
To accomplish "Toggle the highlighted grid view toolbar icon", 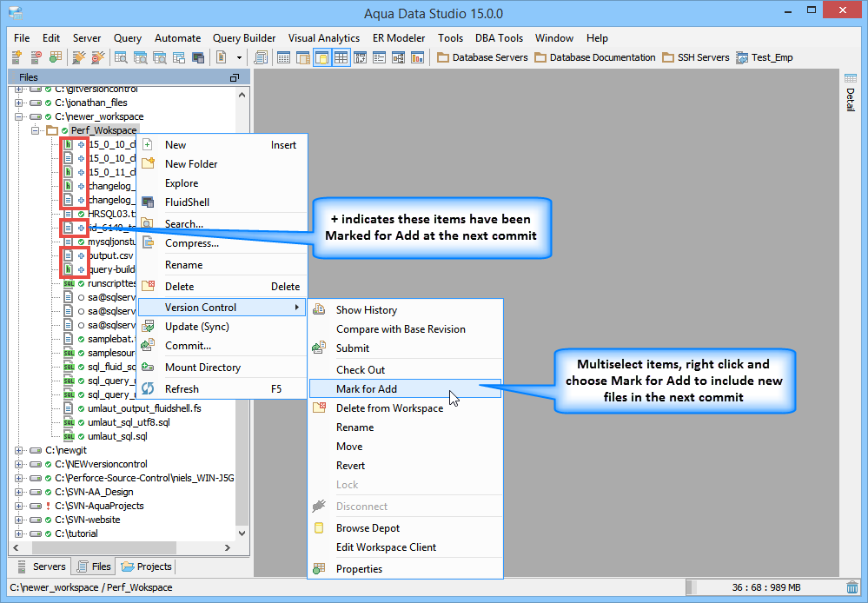I will 341,57.
